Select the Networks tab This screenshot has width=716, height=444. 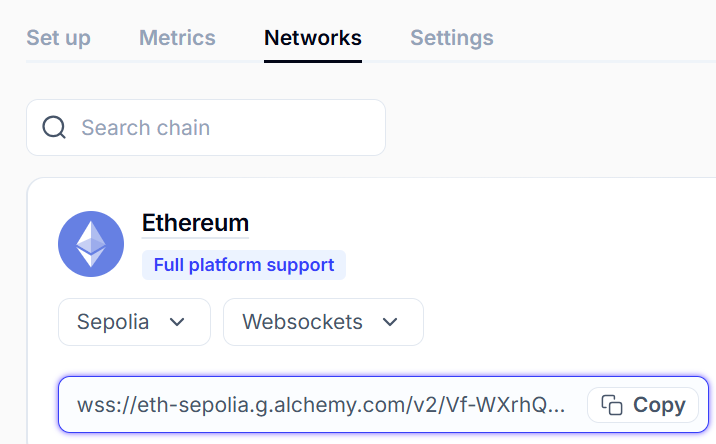tap(313, 38)
